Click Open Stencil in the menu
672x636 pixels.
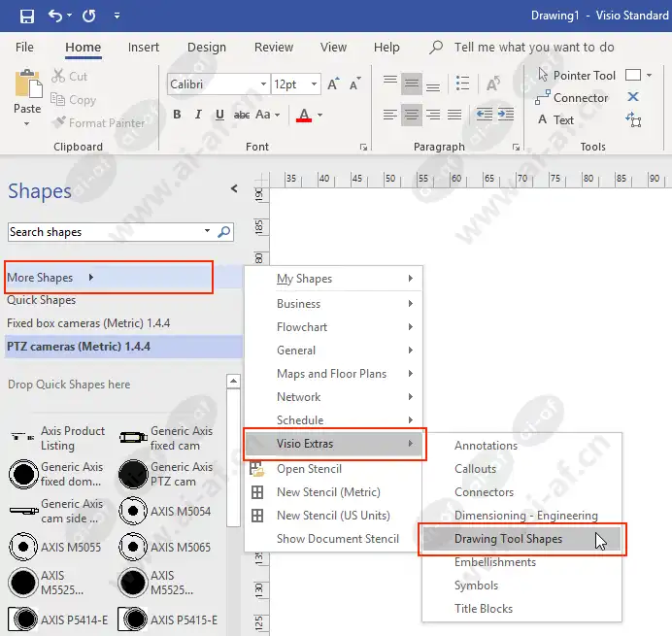tap(333, 469)
